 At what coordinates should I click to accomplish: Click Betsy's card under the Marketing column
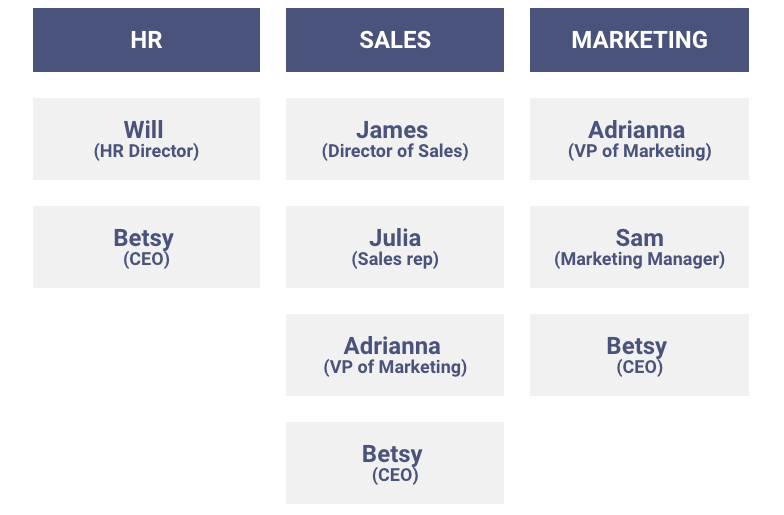coord(640,355)
